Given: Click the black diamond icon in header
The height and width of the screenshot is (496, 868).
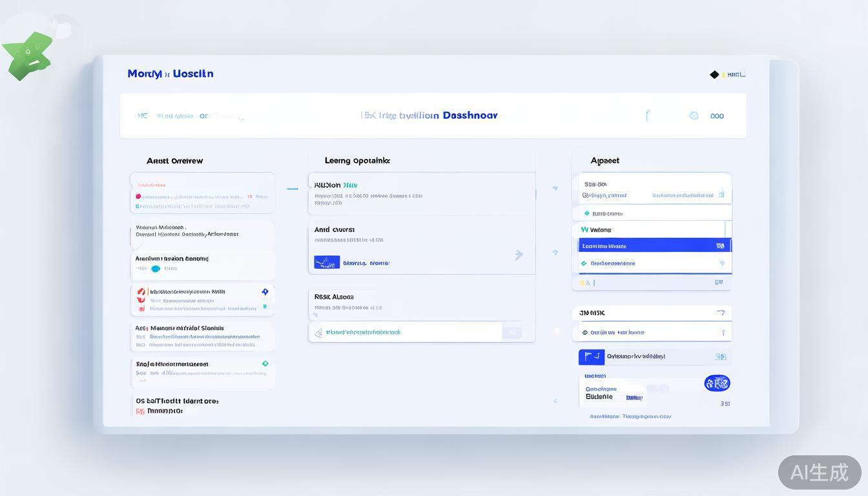Looking at the screenshot, I should pyautogui.click(x=714, y=74).
